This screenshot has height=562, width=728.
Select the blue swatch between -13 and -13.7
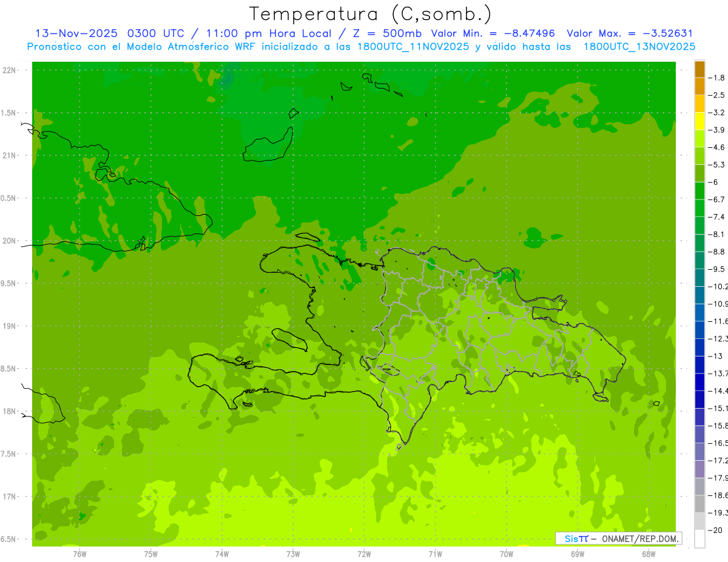pos(699,365)
